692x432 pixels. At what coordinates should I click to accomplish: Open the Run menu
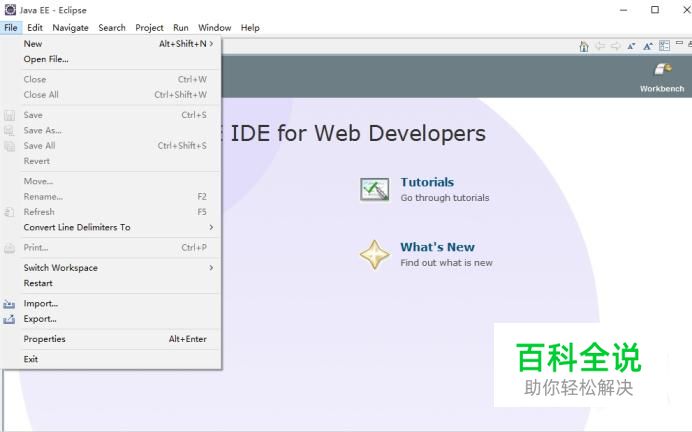point(181,28)
